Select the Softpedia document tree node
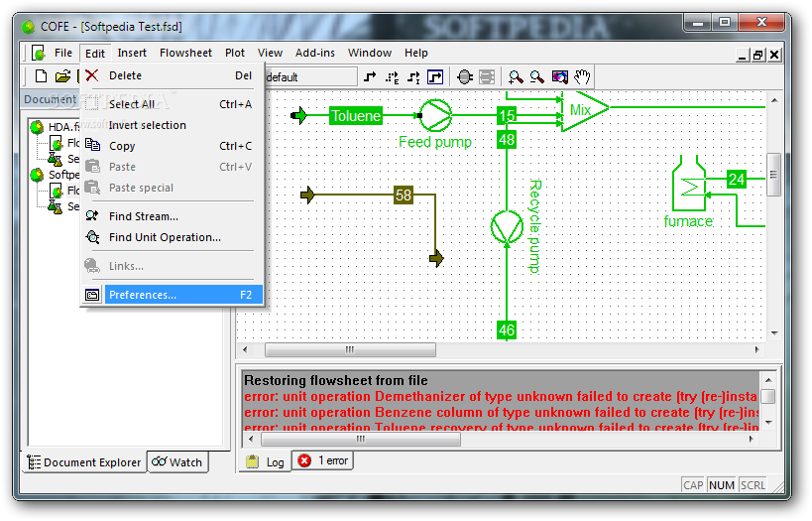 coord(63,175)
